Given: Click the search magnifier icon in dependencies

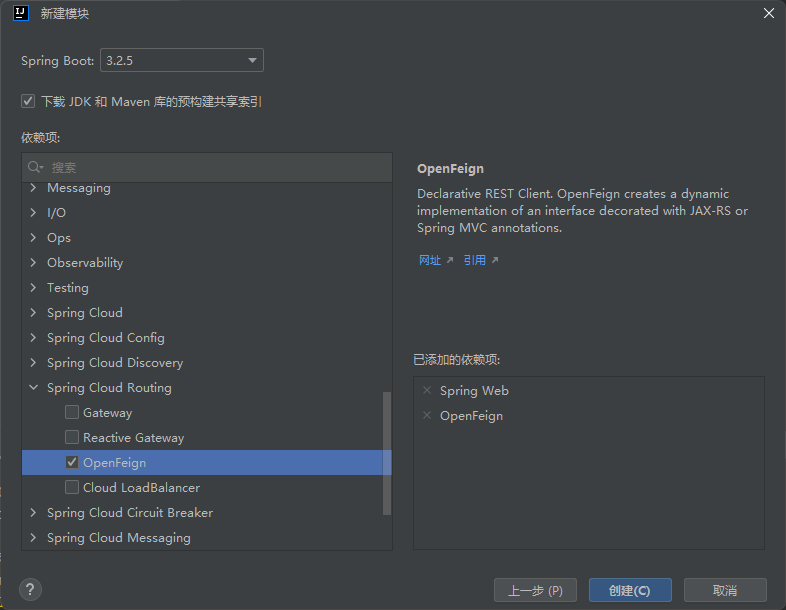Looking at the screenshot, I should click(x=35, y=167).
